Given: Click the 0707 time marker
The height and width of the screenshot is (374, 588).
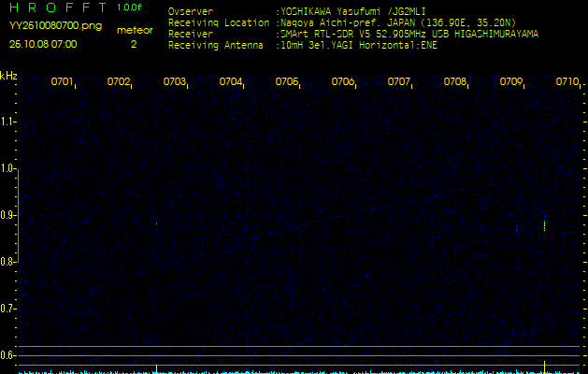Looking at the screenshot, I should click(398, 81).
